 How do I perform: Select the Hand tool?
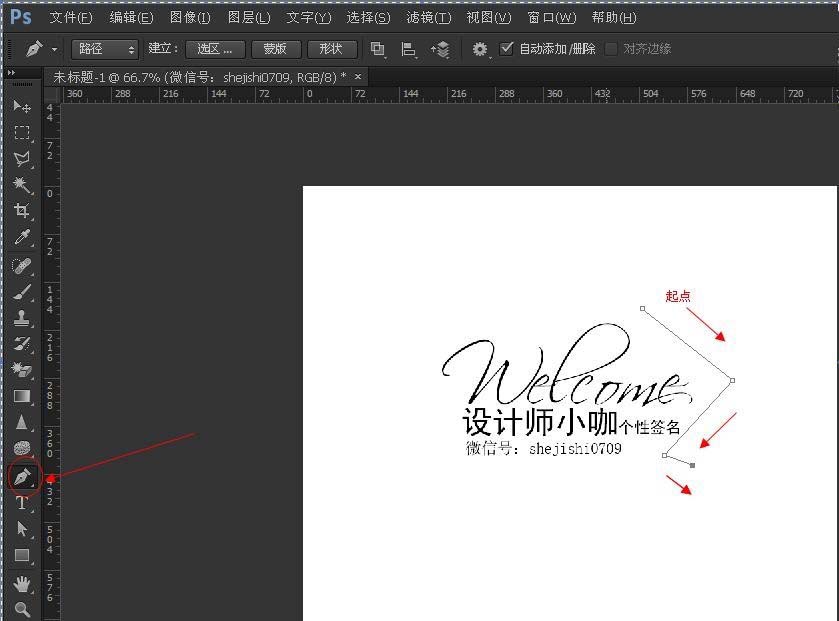pyautogui.click(x=21, y=584)
